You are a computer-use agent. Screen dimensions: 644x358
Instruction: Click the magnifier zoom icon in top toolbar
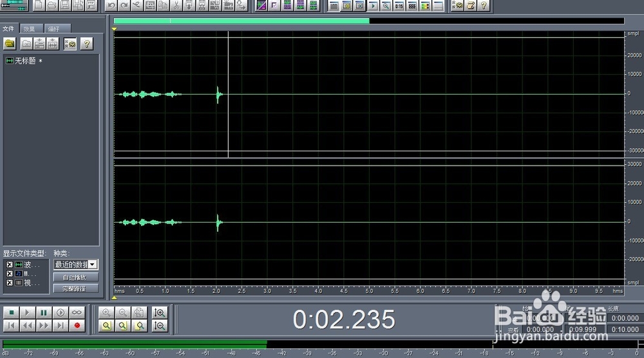[x=386, y=6]
